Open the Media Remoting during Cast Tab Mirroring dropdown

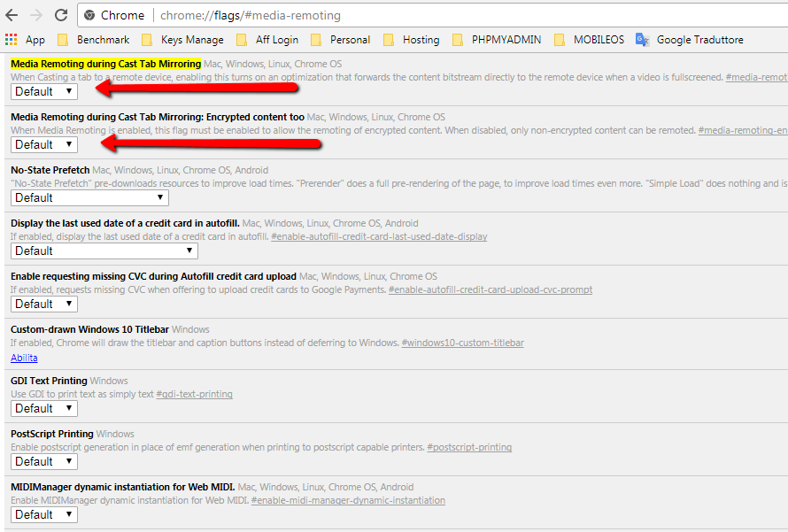[44, 91]
